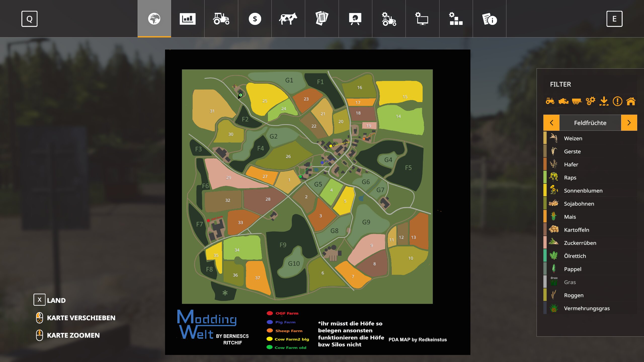Open the help info icon tab
Image resolution: width=644 pixels, height=362 pixels.
click(489, 19)
